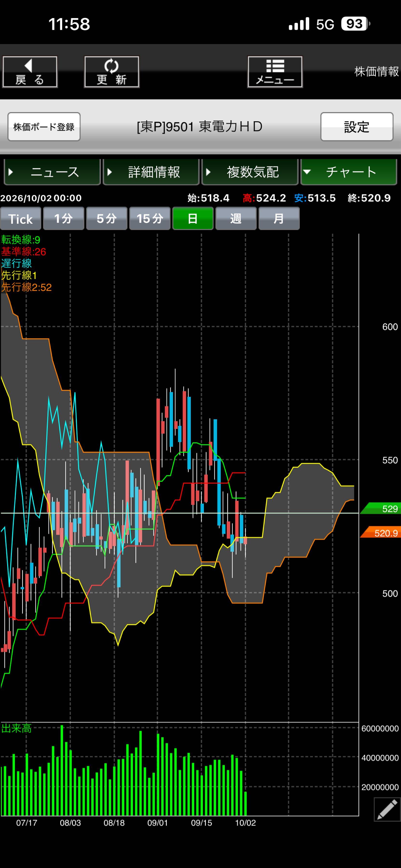Register stock with 株価ボード登録 button

(x=44, y=127)
